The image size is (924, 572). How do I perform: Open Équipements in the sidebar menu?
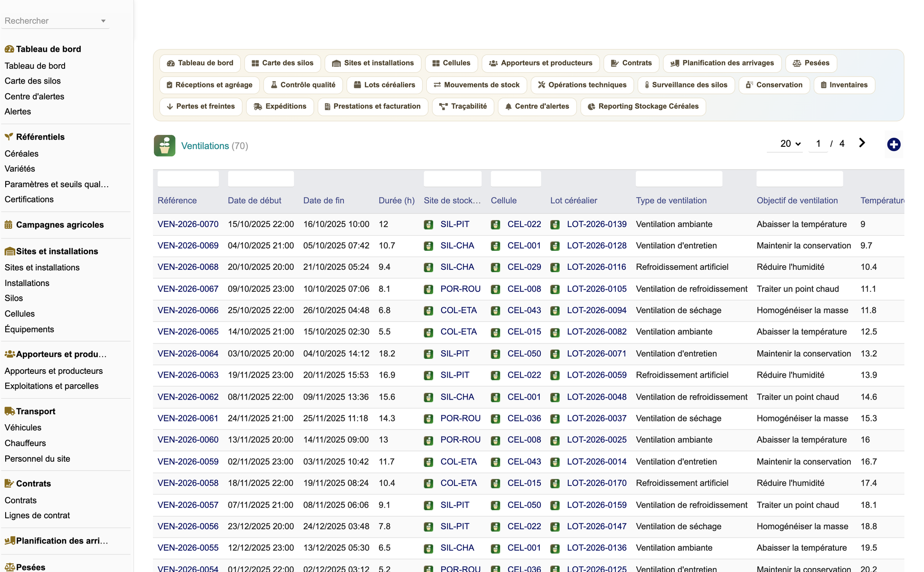[x=29, y=329]
